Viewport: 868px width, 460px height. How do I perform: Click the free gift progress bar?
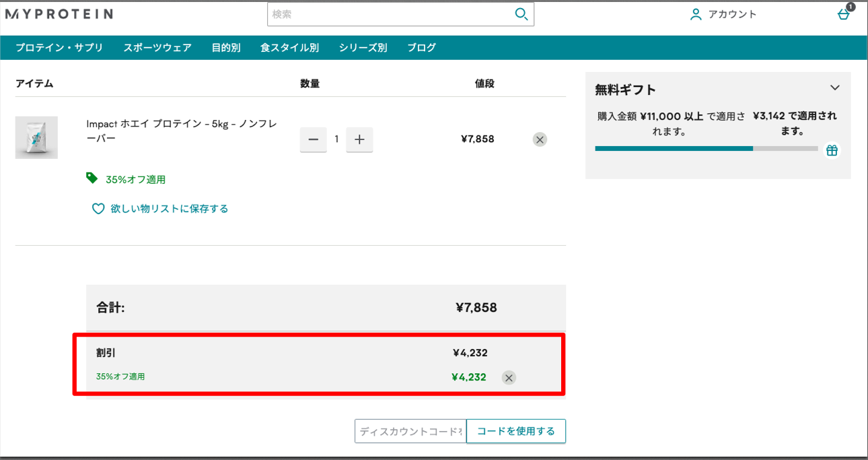click(x=707, y=148)
